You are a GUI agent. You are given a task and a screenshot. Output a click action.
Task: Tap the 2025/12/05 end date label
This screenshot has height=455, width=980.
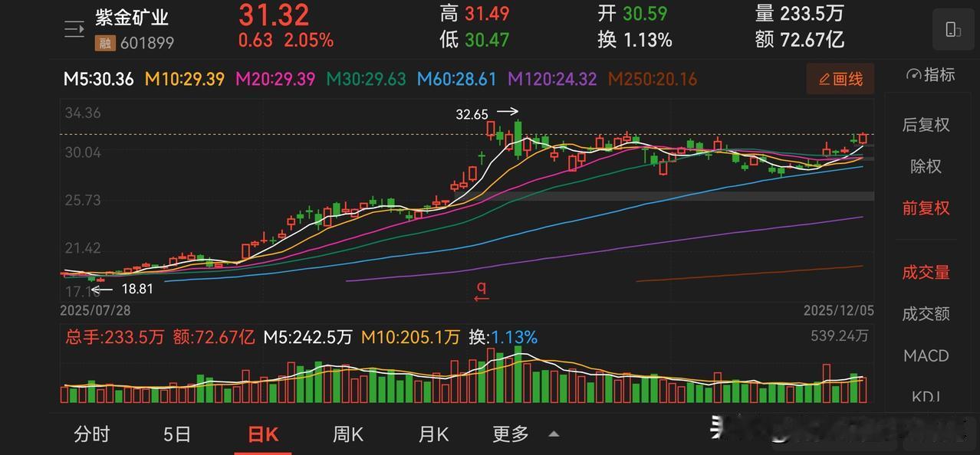coord(839,311)
